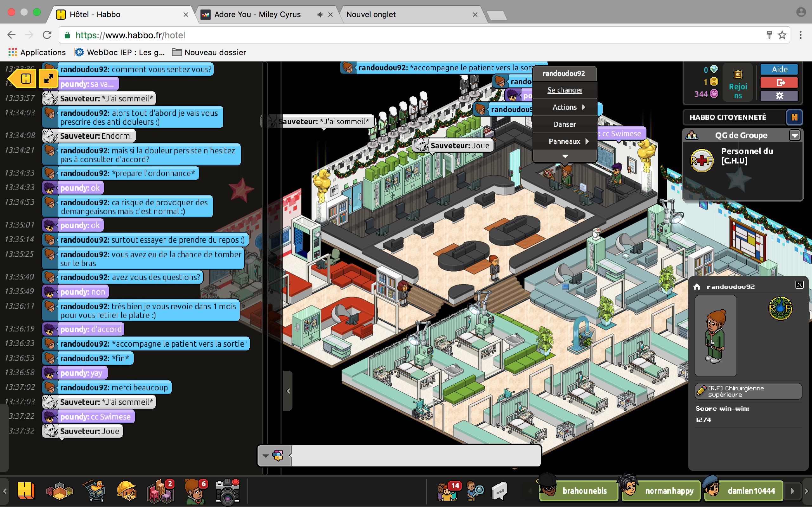
Task: Click the settings gear icon in taskbar
Action: click(780, 95)
